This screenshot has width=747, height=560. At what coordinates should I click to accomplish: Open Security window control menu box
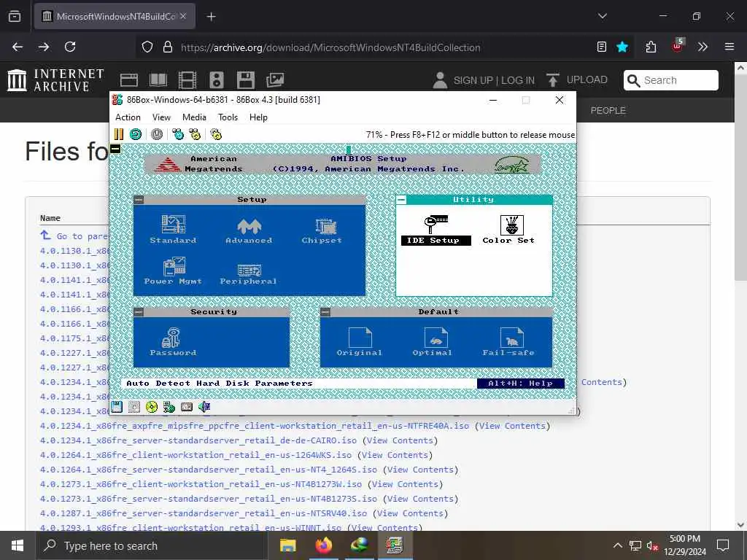click(139, 312)
